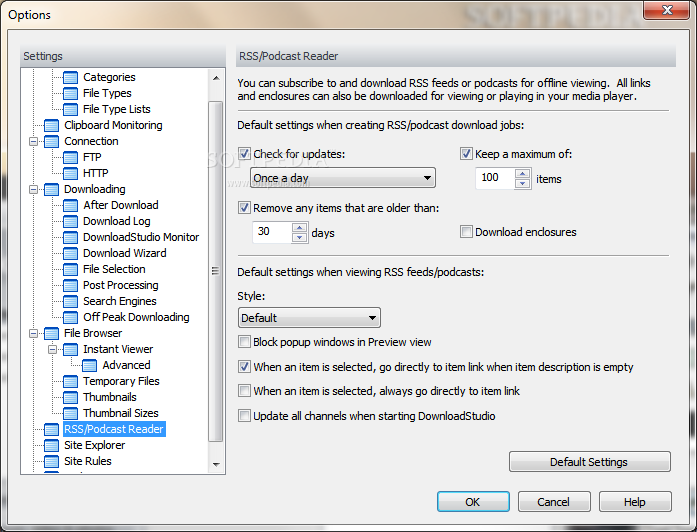Collapse the Downloading tree node

click(x=33, y=189)
